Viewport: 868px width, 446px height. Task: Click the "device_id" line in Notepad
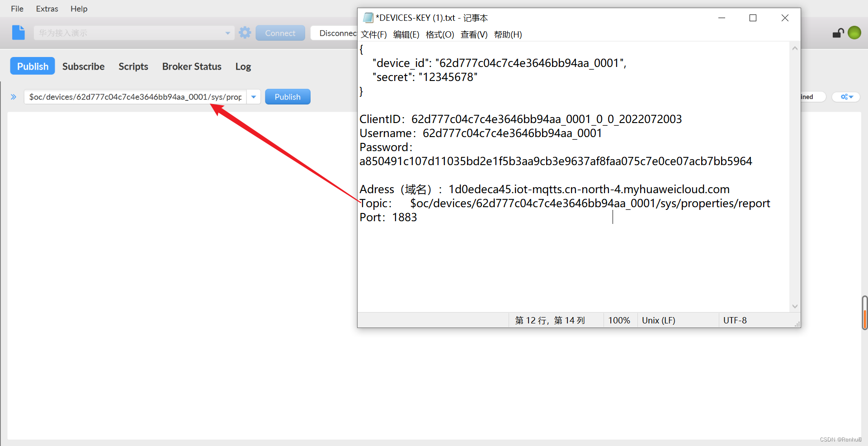click(499, 63)
